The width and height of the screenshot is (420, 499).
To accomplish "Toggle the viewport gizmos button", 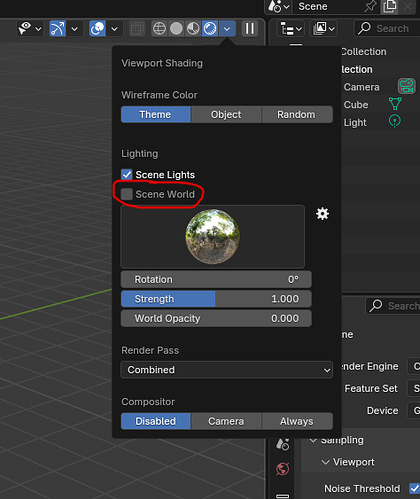I will pyautogui.click(x=57, y=28).
